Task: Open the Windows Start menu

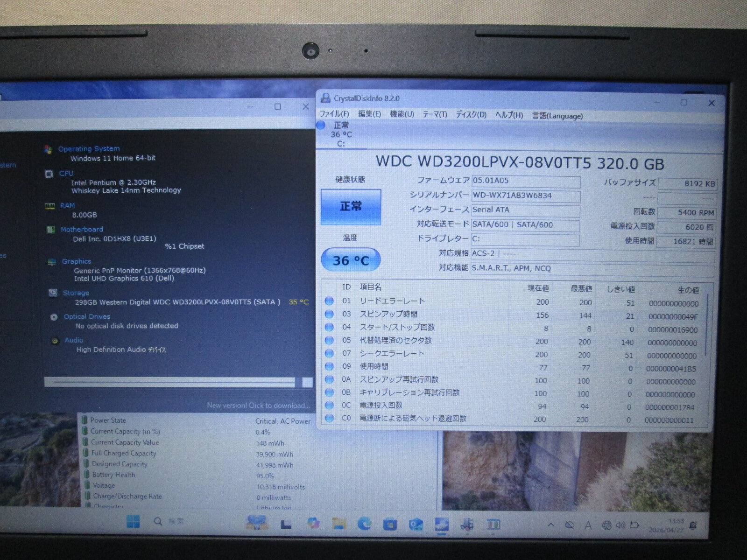Action: 133,522
